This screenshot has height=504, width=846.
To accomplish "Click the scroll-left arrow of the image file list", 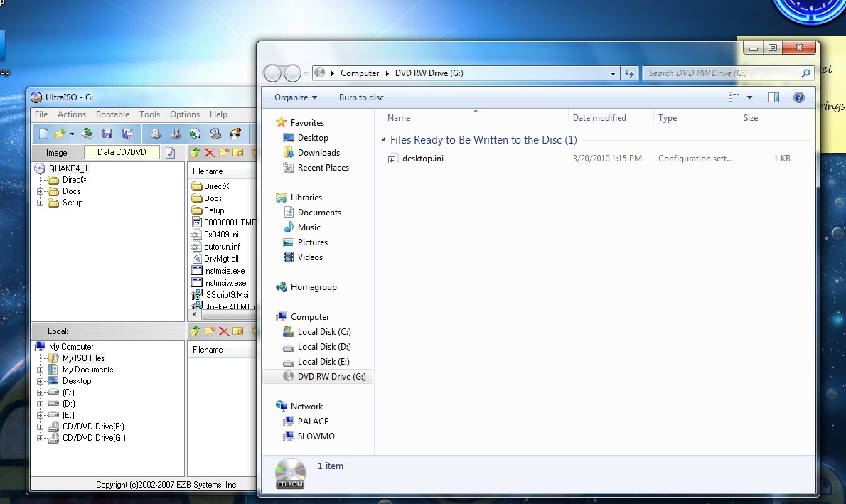I will pyautogui.click(x=194, y=314).
